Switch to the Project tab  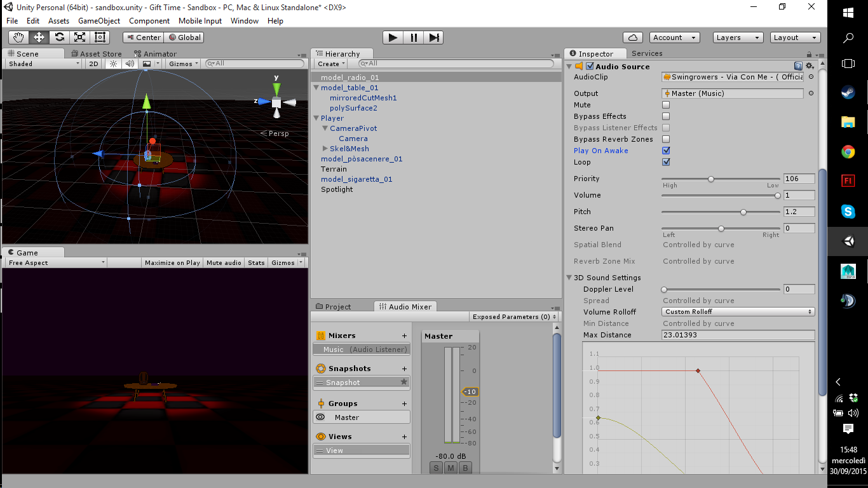point(334,307)
